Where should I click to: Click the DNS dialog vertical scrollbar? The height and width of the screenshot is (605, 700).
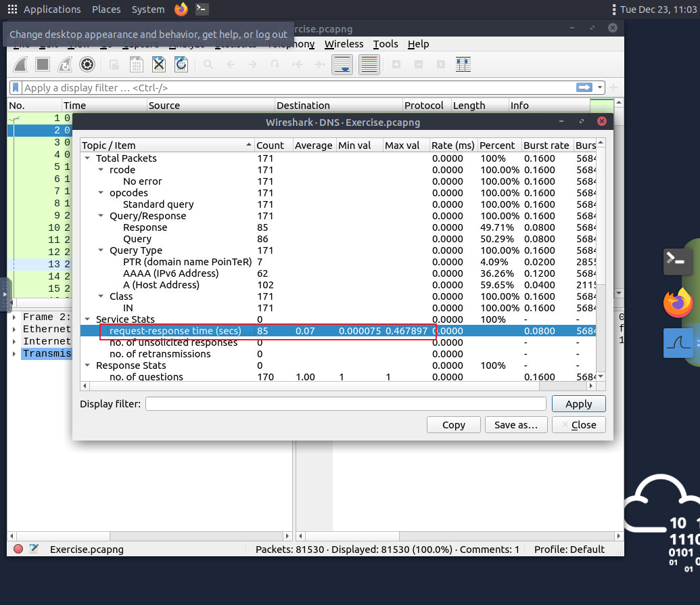(601, 260)
